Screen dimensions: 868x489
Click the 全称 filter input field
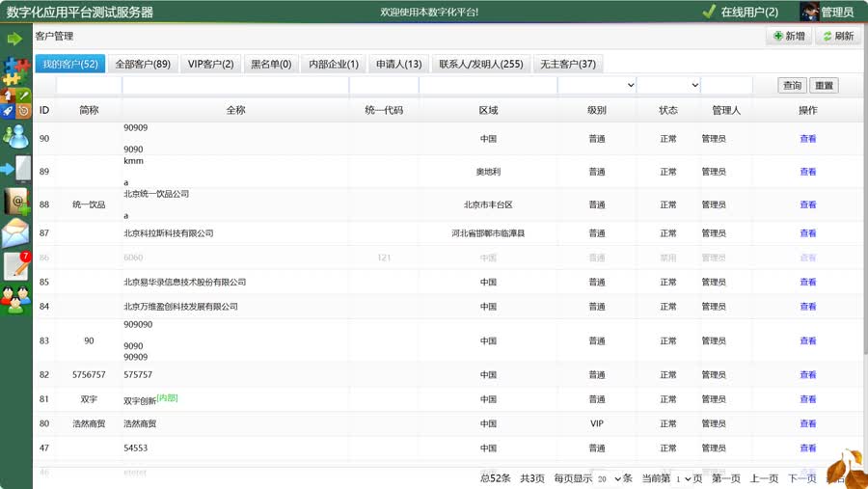coord(234,85)
